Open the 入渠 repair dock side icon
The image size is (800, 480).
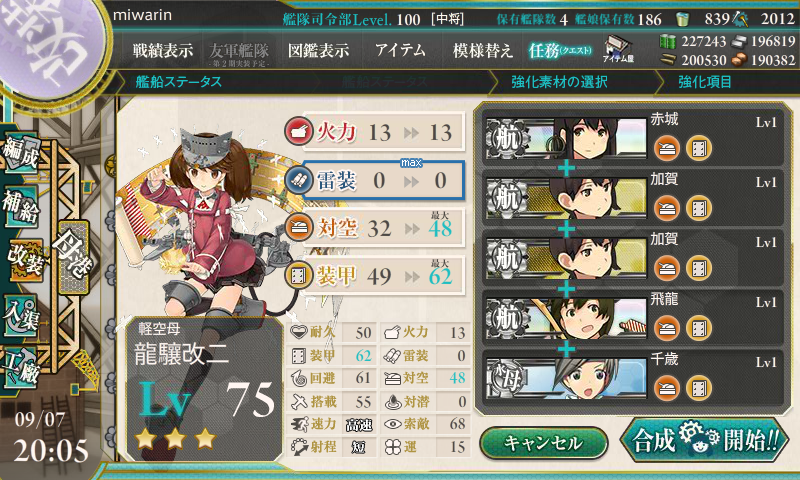pos(20,315)
